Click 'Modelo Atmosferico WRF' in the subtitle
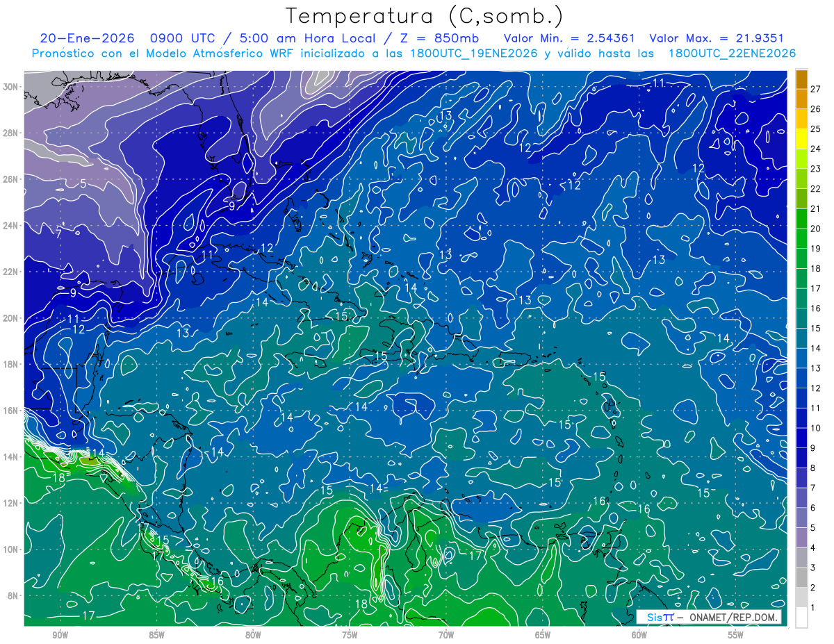Screen dimensions: 834x644 pos(220,53)
